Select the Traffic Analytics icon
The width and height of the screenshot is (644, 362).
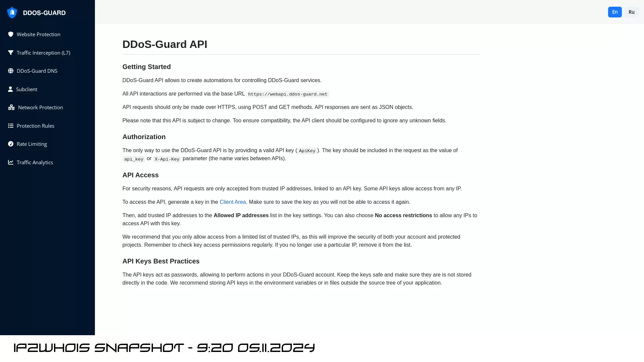(x=11, y=162)
